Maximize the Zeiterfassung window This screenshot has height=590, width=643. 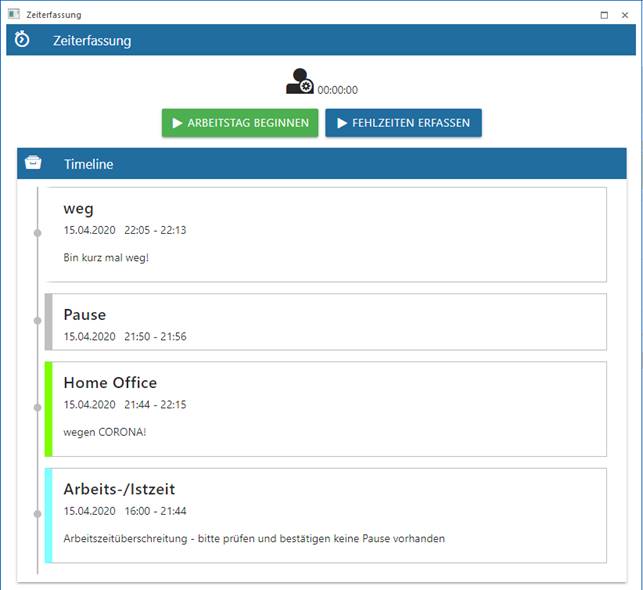pos(604,15)
